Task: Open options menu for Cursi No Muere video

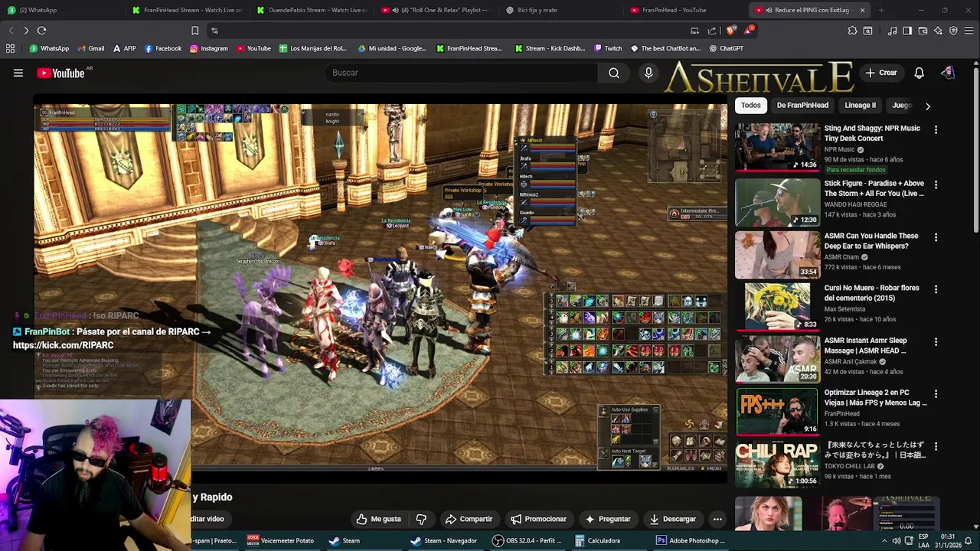Action: (936, 289)
